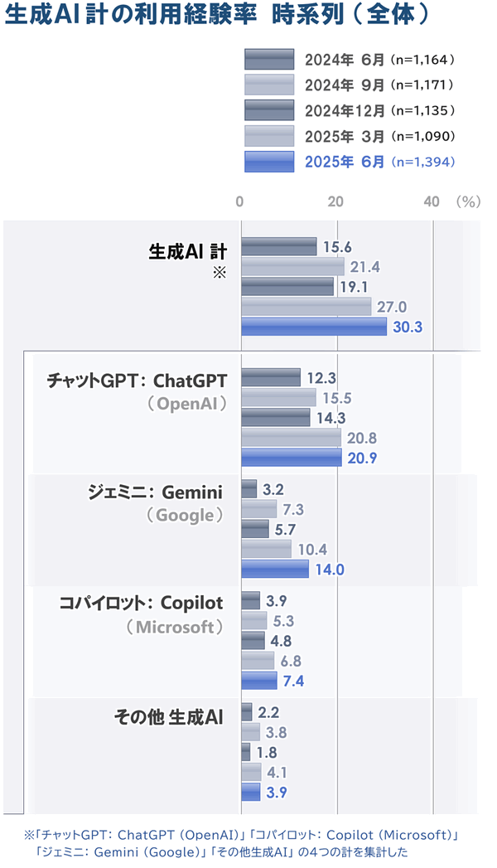Screen dimensions: 497x868
Task: Click the 2024年12月 legend color swatch
Action: 269,110
